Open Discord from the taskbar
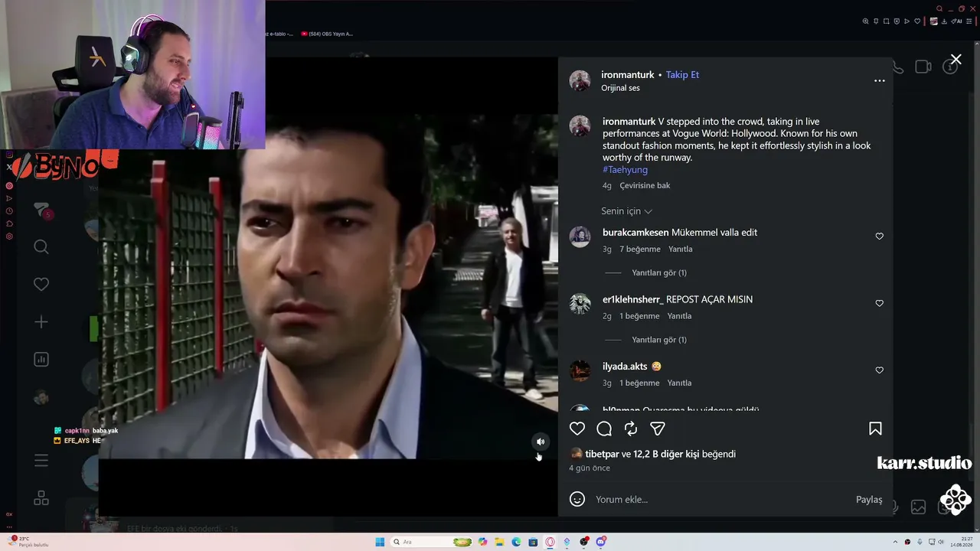 click(601, 542)
